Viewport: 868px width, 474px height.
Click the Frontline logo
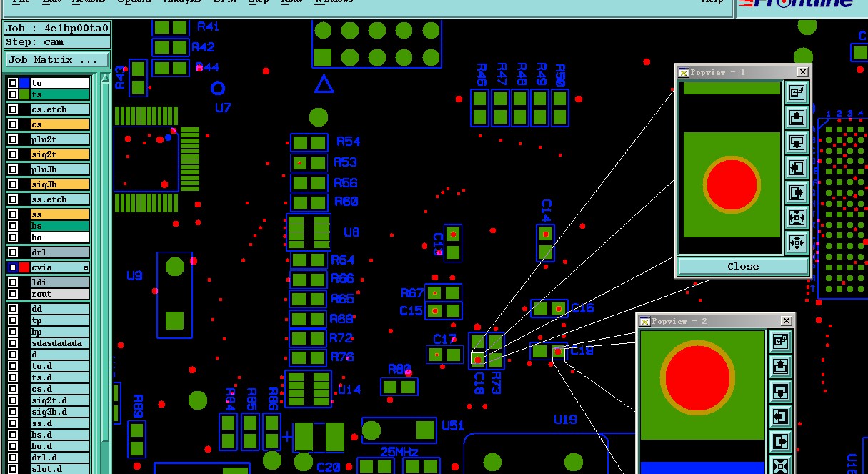(797, 4)
